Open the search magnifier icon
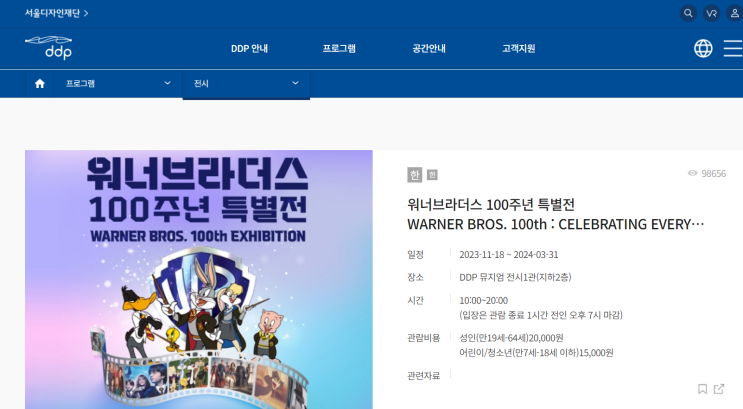 click(x=688, y=13)
